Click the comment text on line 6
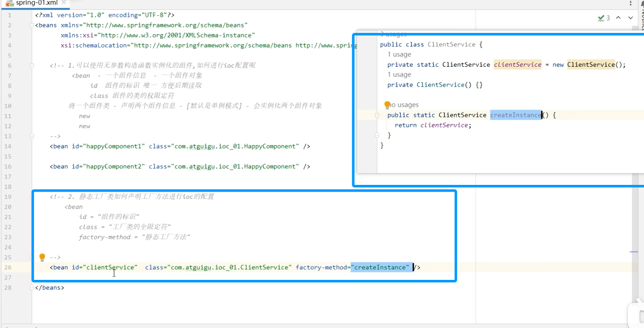Image resolution: width=644 pixels, height=328 pixels. [x=152, y=65]
